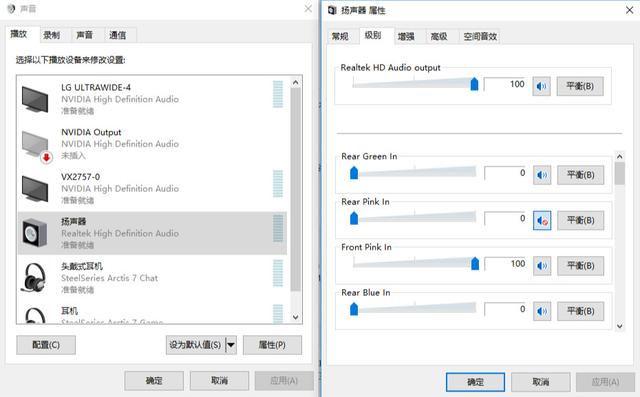Select 'SteelSeries Arctis 7 Chat' description text

[109, 278]
